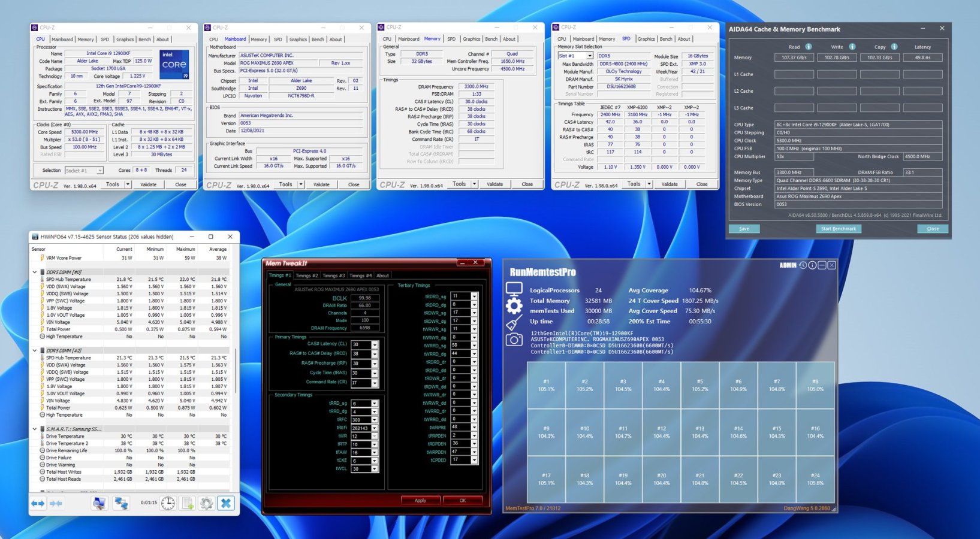The width and height of the screenshot is (980, 539).
Task: Click Validate in CPU-Z Mainboard window
Action: (x=321, y=184)
